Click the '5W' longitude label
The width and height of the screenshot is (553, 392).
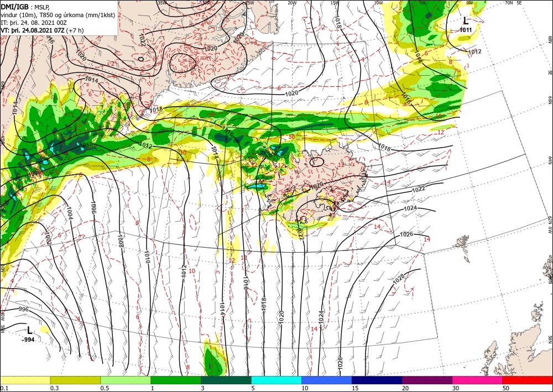point(422,3)
